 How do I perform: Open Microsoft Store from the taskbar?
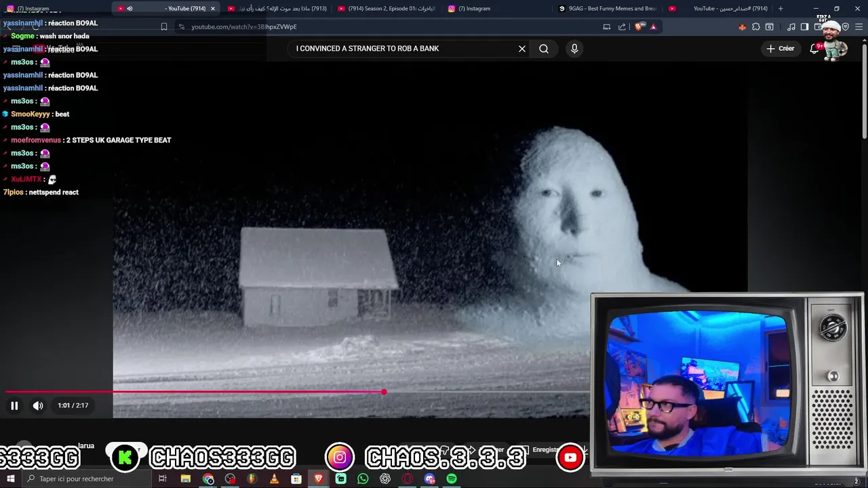[x=296, y=479]
